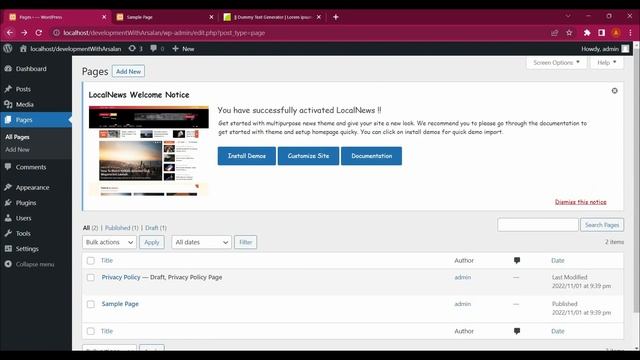Go back with browser back arrow
Screen dimensions: 640x360
tap(10, 33)
